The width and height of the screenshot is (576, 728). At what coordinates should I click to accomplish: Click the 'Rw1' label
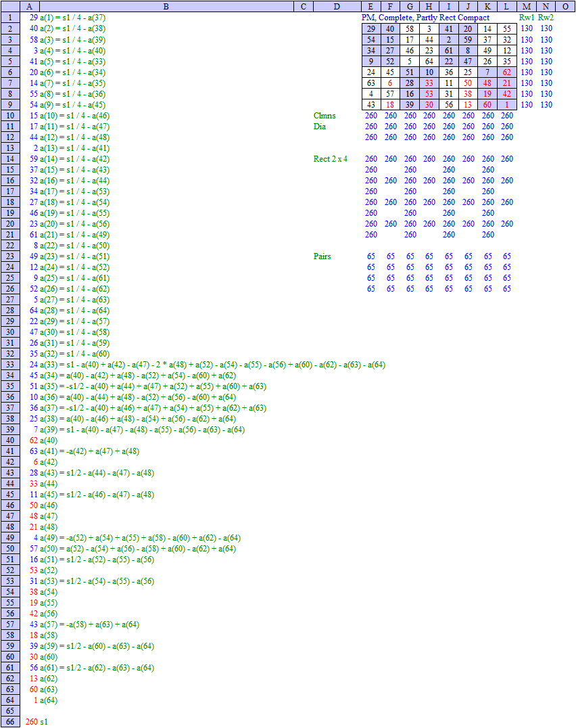click(x=527, y=18)
